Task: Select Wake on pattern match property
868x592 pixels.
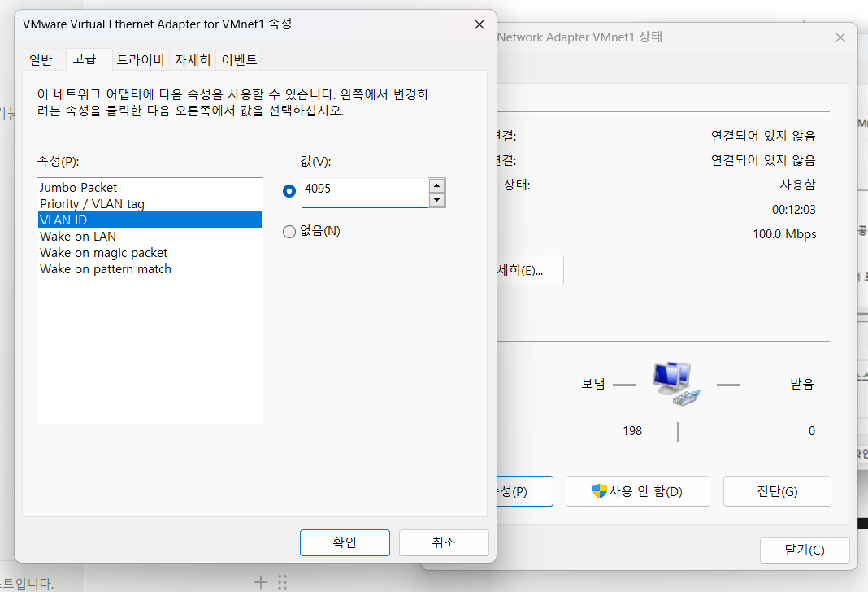Action: (x=150, y=269)
